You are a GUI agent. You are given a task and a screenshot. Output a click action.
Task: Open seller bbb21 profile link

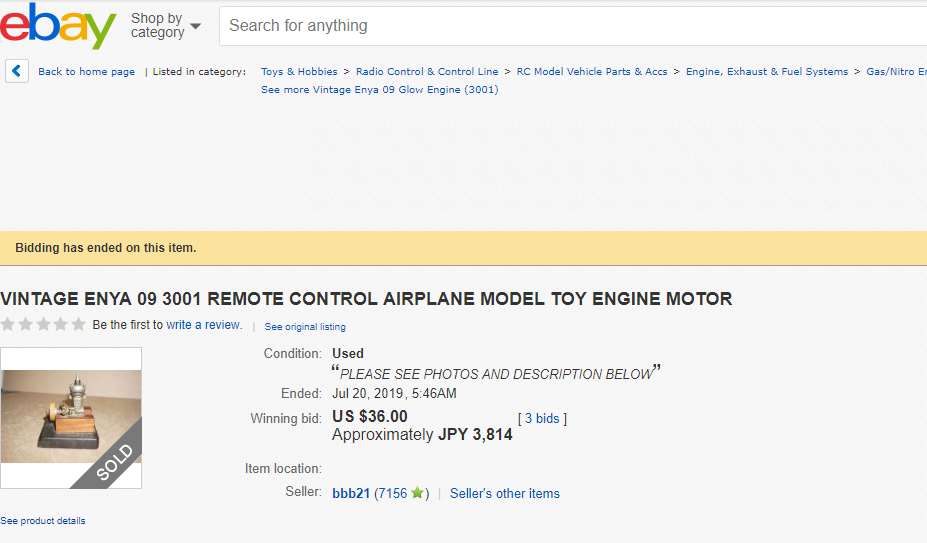click(351, 493)
